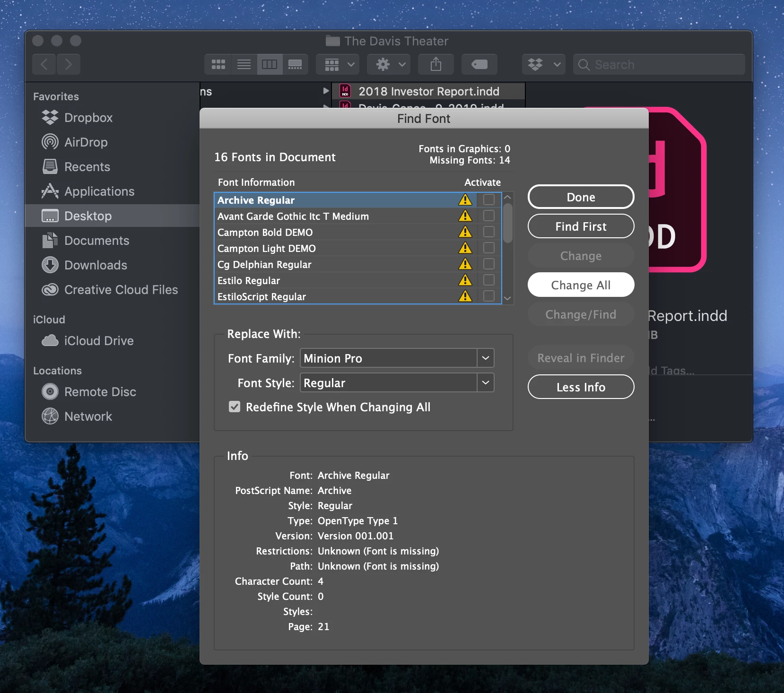The width and height of the screenshot is (784, 693).
Task: Switch Finder to icon view
Action: click(x=218, y=64)
